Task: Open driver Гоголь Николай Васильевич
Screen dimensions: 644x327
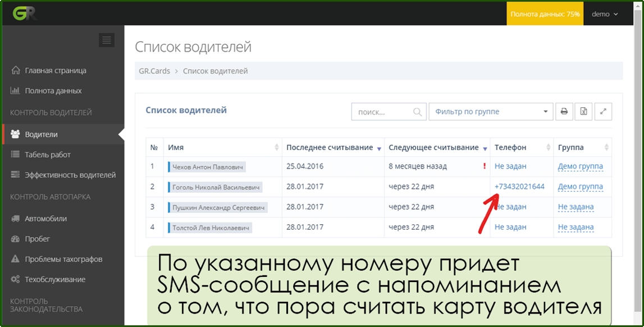Action: click(215, 187)
